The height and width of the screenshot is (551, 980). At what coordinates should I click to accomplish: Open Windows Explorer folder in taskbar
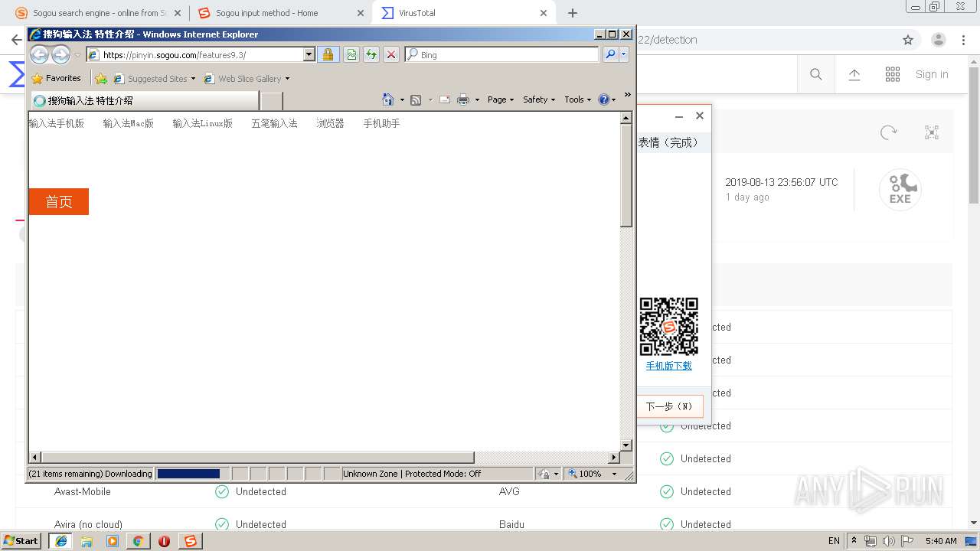tap(87, 541)
